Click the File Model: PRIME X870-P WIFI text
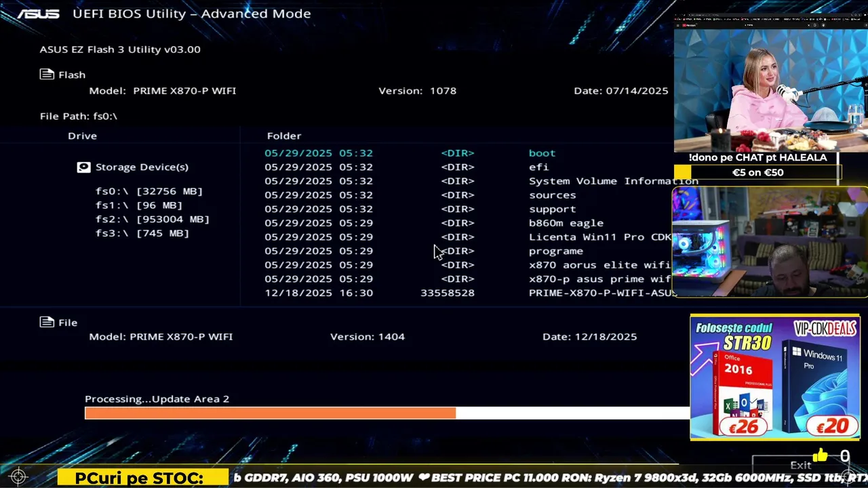This screenshot has height=488, width=868. pos(161,336)
